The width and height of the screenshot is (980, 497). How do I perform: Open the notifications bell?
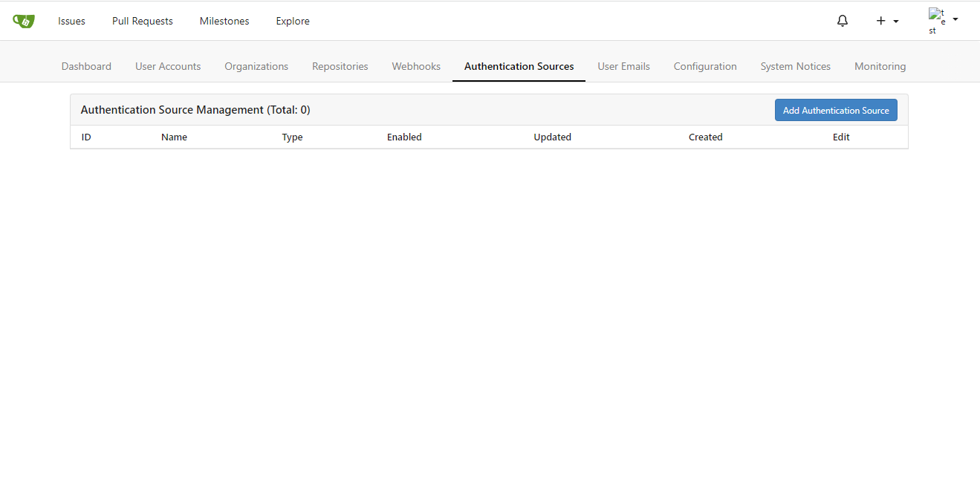point(842,20)
